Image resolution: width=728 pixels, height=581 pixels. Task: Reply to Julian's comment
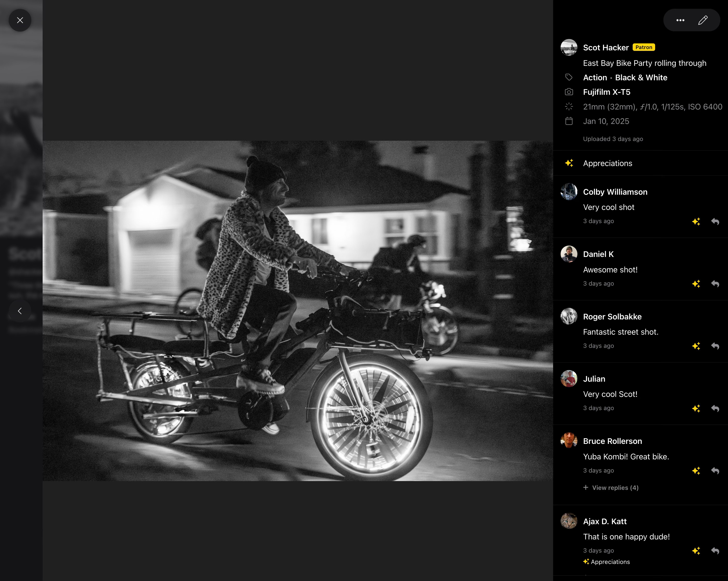[x=715, y=409]
